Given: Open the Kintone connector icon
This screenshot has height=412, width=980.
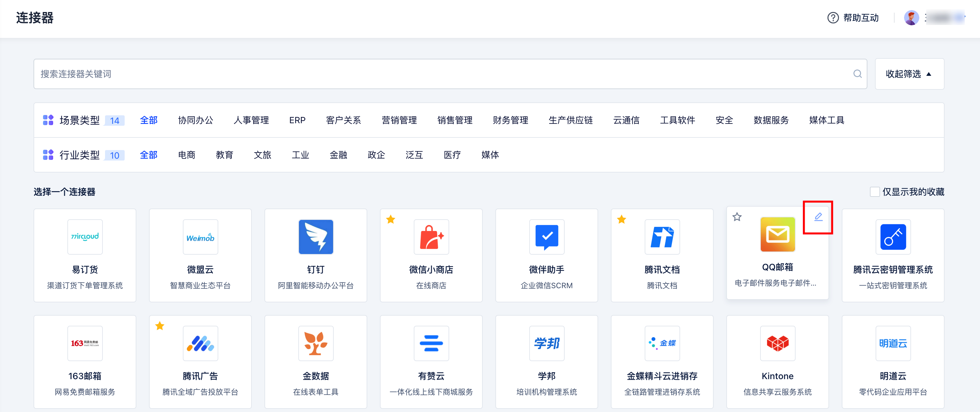Looking at the screenshot, I should point(778,343).
